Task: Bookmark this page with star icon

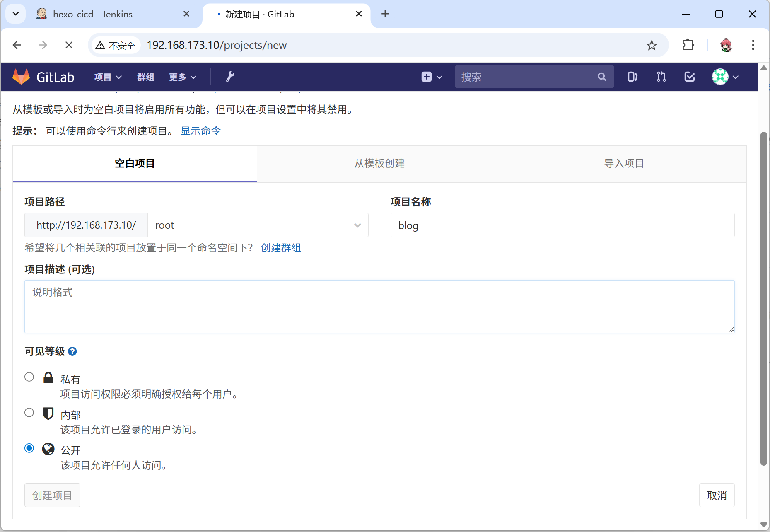Action: coord(652,45)
